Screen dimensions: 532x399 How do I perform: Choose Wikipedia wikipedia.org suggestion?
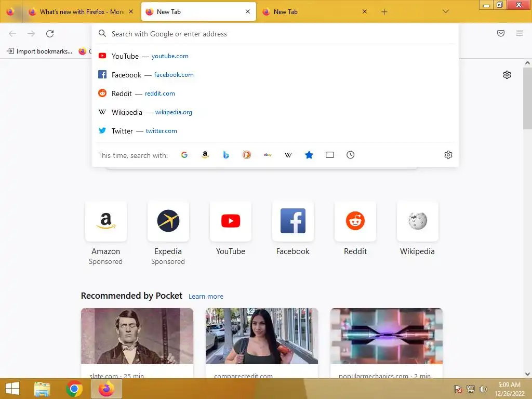pyautogui.click(x=275, y=112)
